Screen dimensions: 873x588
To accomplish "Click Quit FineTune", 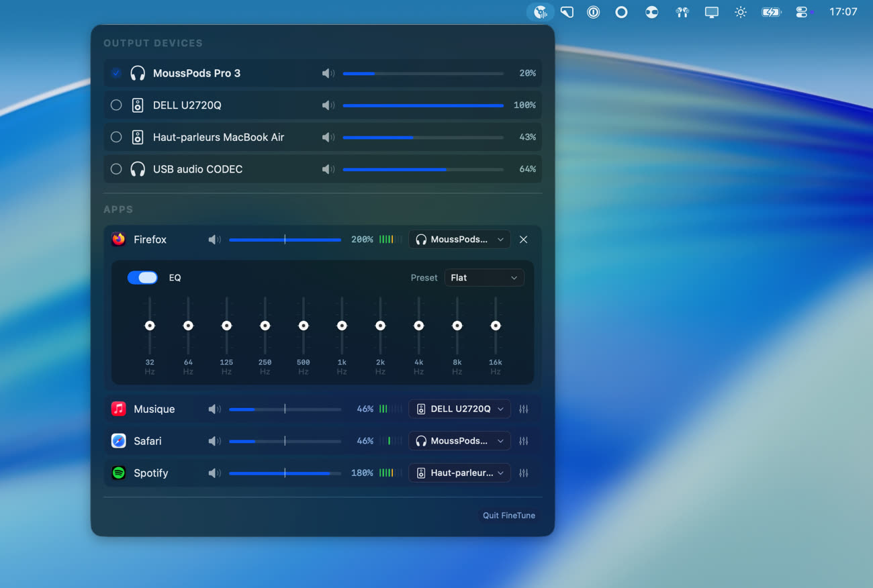I will coord(508,516).
